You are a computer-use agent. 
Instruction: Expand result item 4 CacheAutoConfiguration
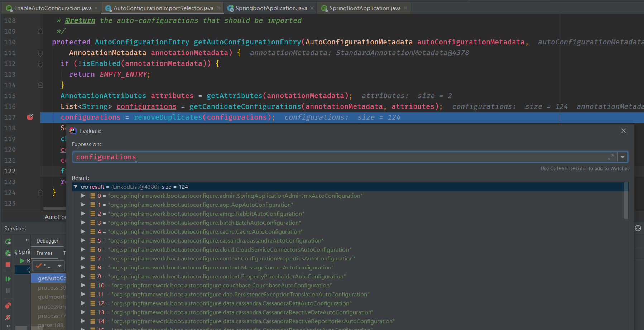(83, 231)
